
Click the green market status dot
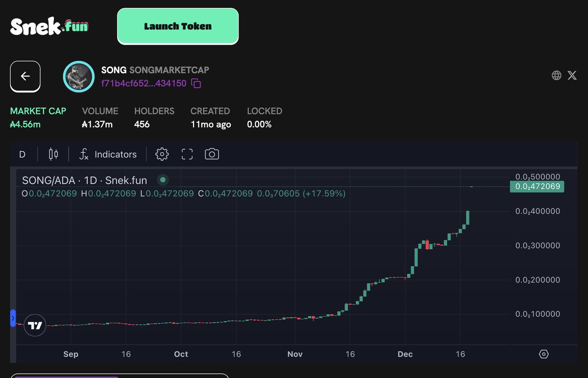point(163,180)
